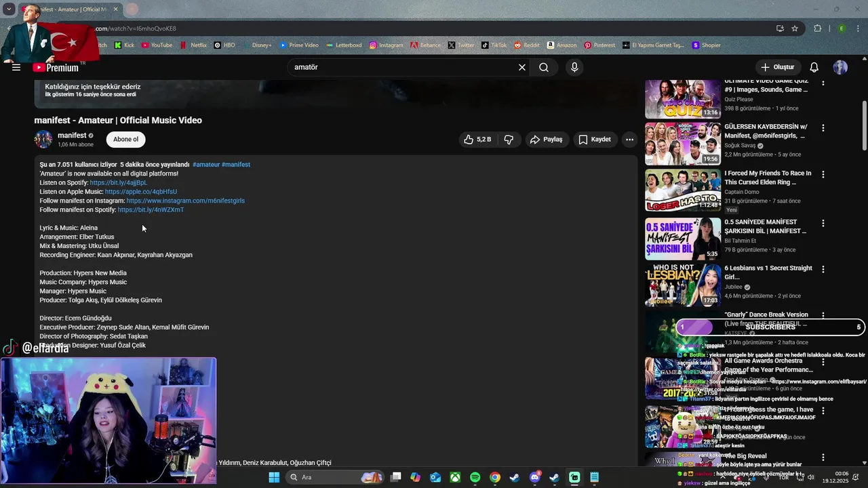Viewport: 868px width, 488px height.
Task: Open options for Game Awards Orchestra video
Action: click(823, 362)
